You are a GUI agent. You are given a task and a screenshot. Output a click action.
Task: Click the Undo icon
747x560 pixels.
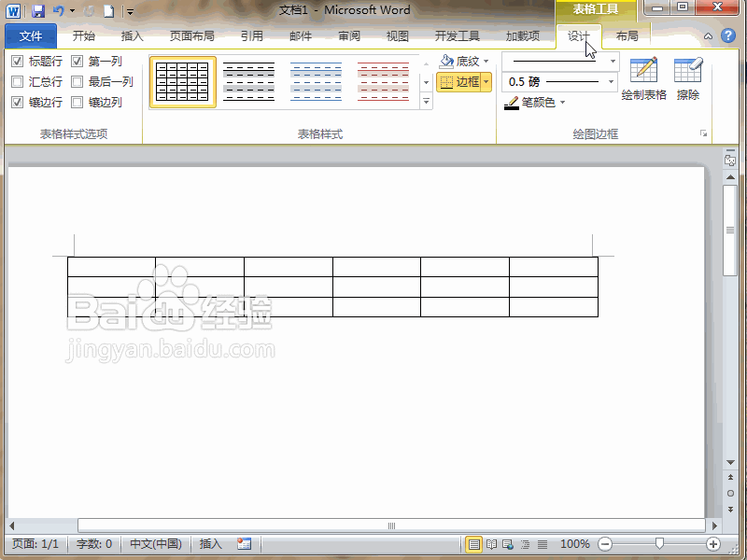(59, 10)
